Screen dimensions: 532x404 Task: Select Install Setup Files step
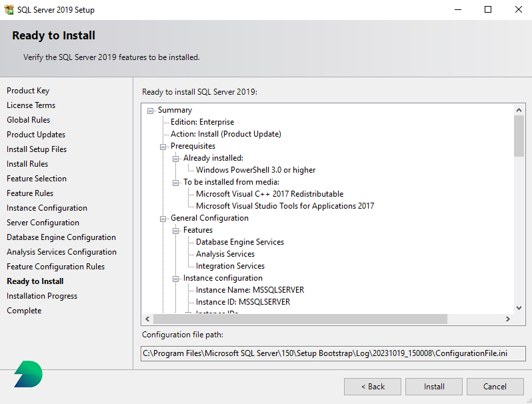click(37, 149)
